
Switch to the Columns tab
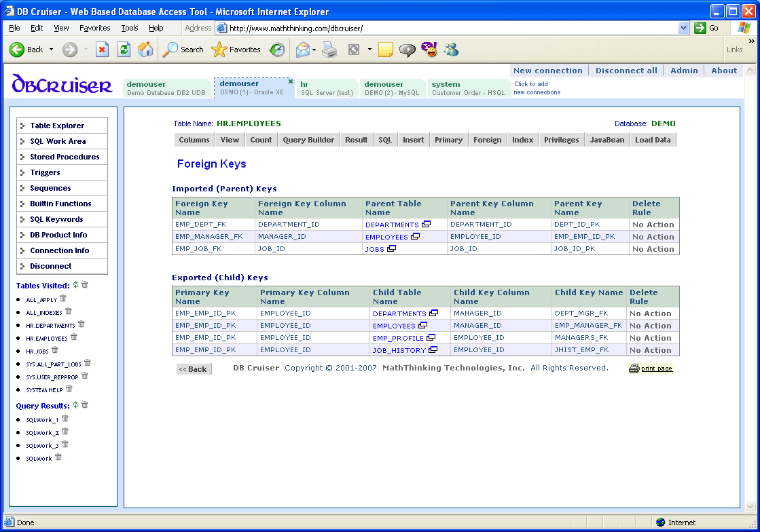[194, 140]
